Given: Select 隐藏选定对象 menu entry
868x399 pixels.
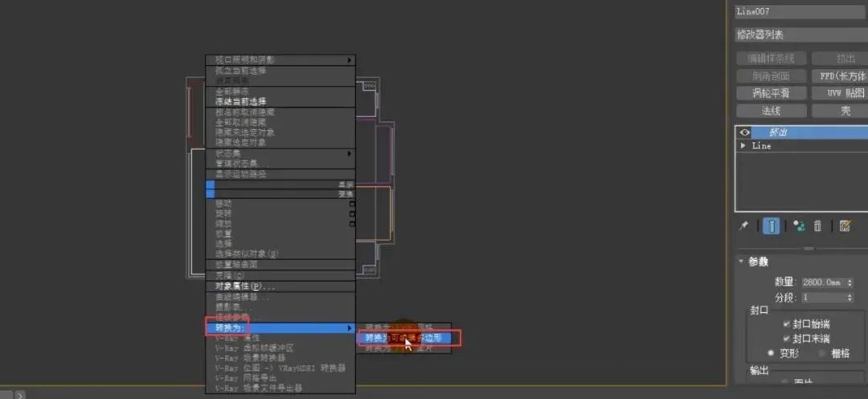Looking at the screenshot, I should tap(280, 143).
